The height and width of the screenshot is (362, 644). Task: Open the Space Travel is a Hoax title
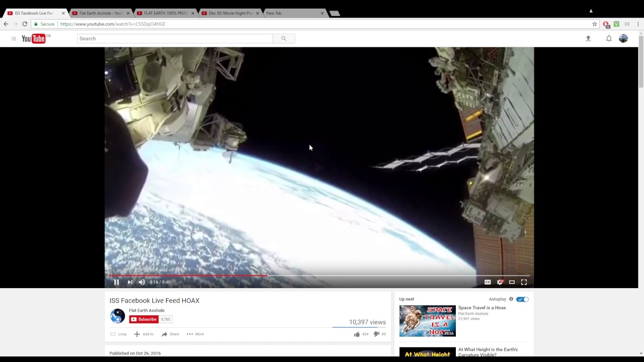click(482, 308)
